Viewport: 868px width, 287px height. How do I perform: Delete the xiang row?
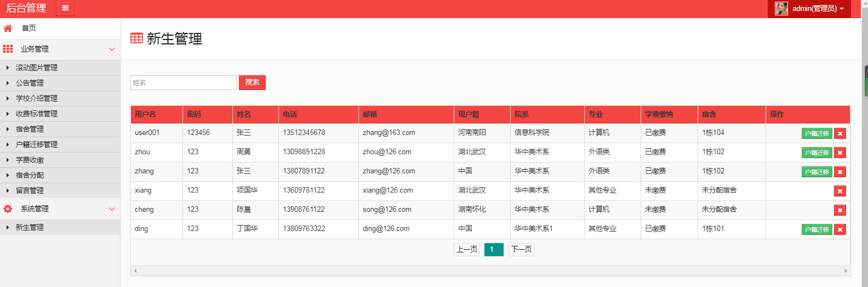click(840, 191)
